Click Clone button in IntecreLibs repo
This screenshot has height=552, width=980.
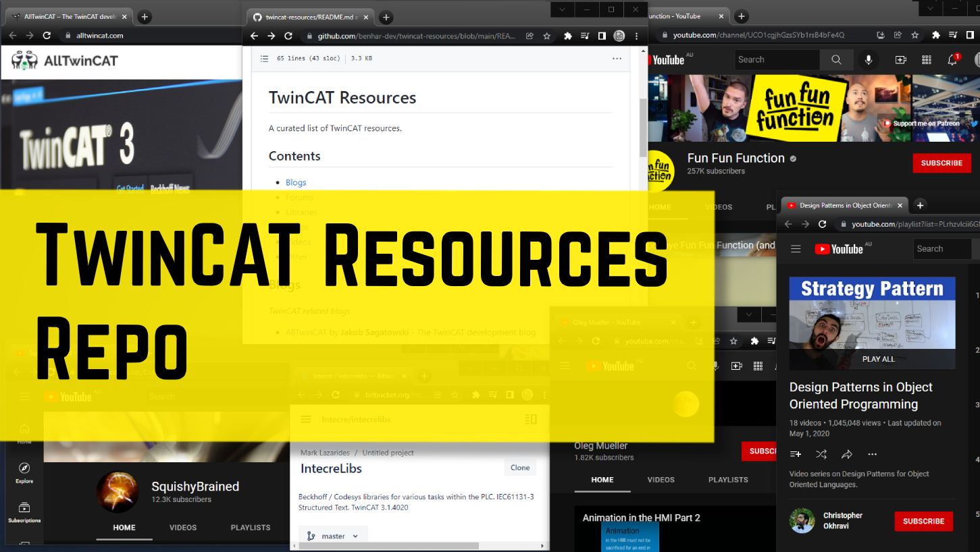pos(520,467)
